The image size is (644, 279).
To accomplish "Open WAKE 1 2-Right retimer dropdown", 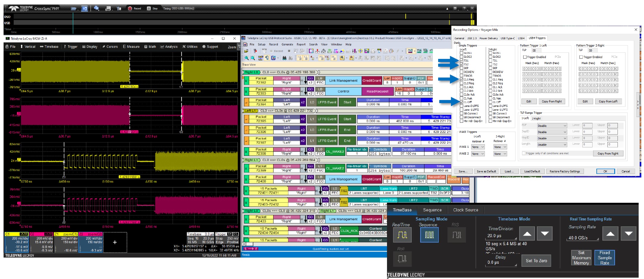I will click(500, 147).
